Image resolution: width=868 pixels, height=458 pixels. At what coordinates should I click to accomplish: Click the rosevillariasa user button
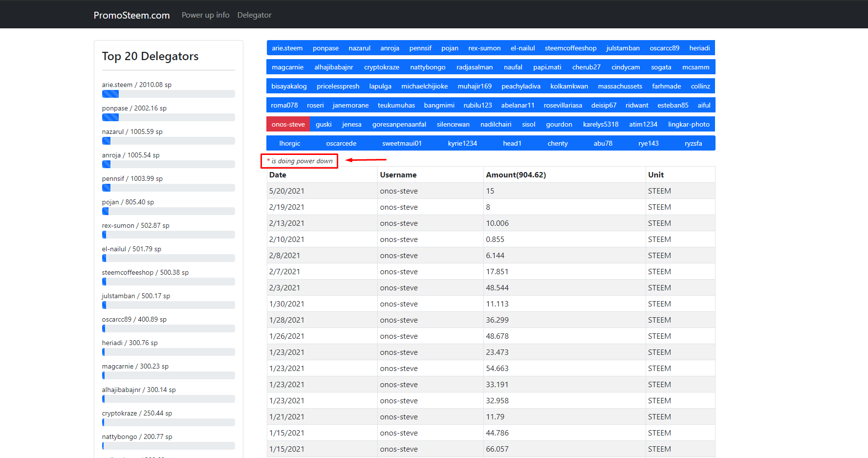563,105
